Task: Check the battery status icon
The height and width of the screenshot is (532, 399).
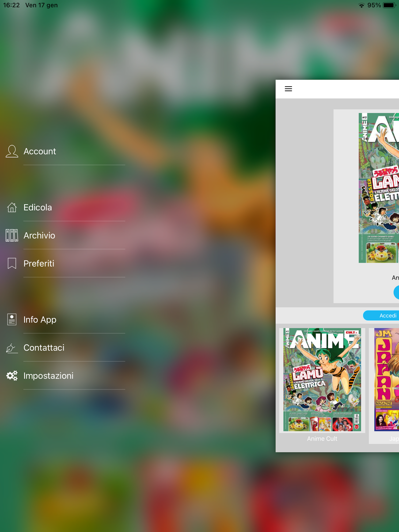Action: [x=389, y=5]
